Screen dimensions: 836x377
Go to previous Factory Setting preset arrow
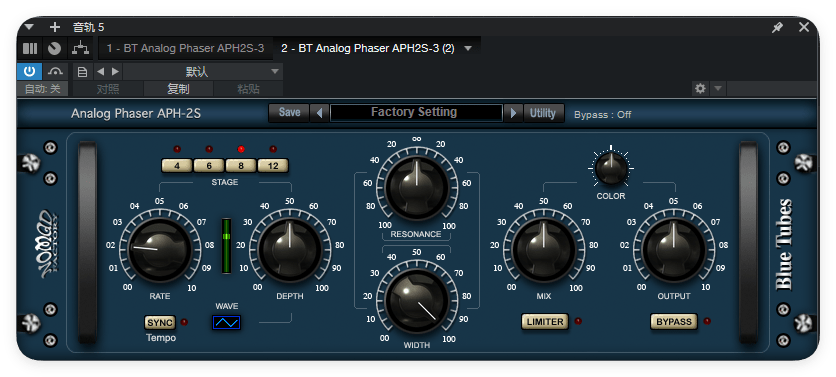(x=319, y=113)
